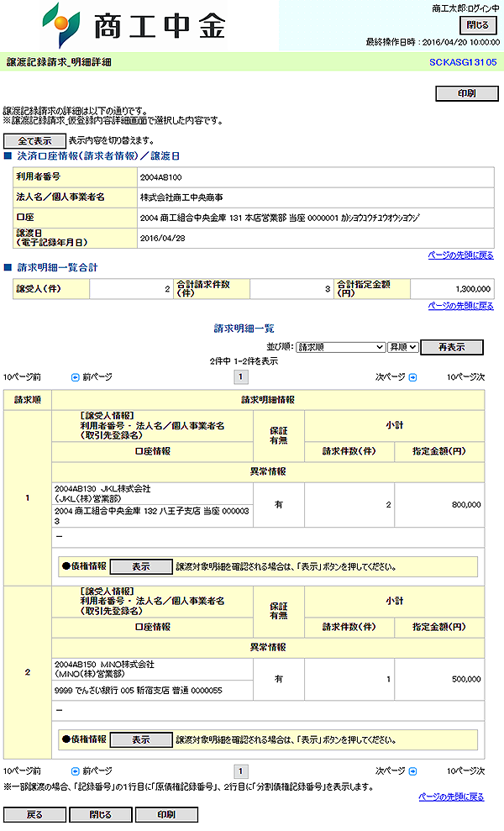504x831 pixels.
Task: Click the bottom 印刷 button
Action: click(x=166, y=814)
